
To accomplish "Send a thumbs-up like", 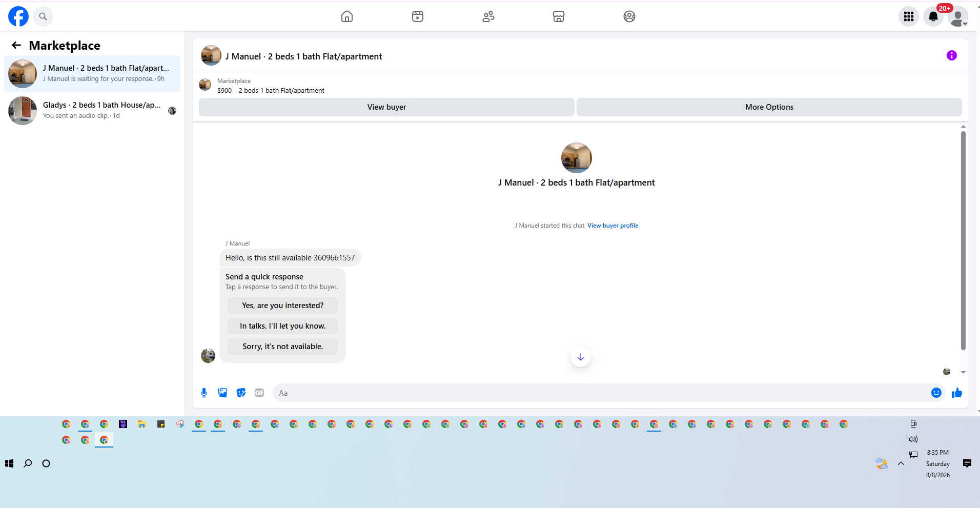I will (x=957, y=393).
